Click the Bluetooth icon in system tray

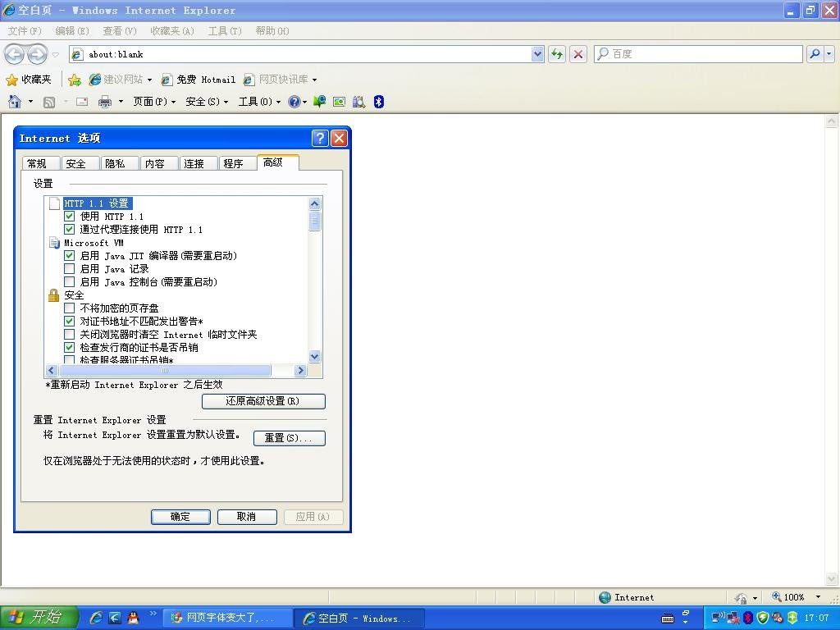click(x=747, y=618)
